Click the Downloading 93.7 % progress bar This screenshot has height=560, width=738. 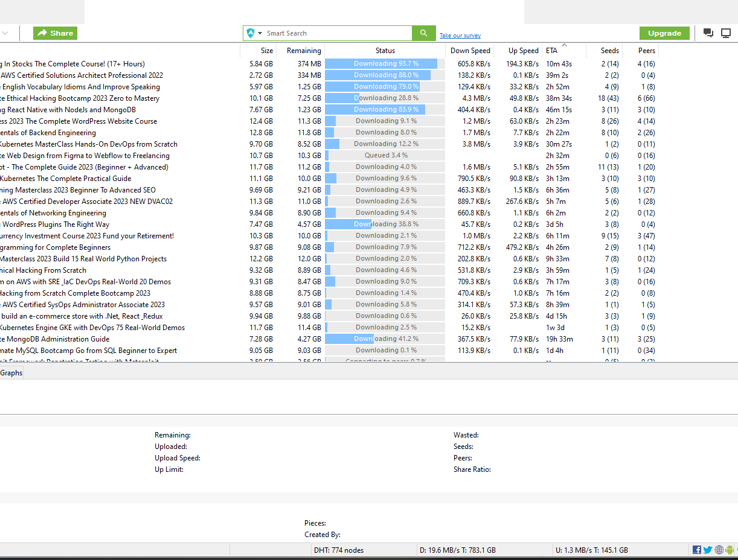pyautogui.click(x=385, y=63)
